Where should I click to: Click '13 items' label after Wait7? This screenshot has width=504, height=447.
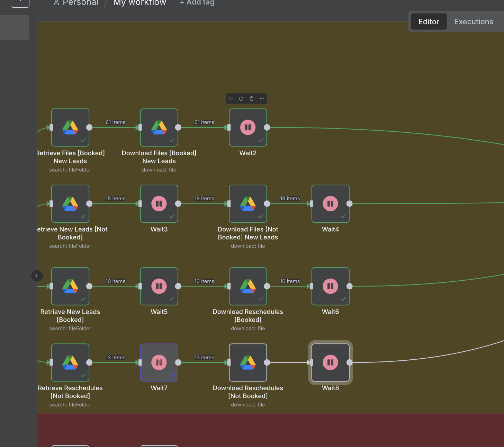tap(204, 358)
